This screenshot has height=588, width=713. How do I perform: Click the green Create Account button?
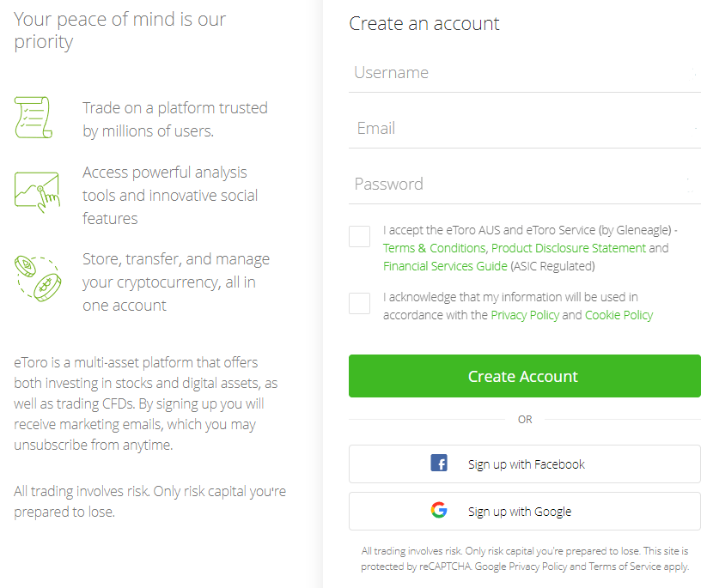click(x=524, y=376)
